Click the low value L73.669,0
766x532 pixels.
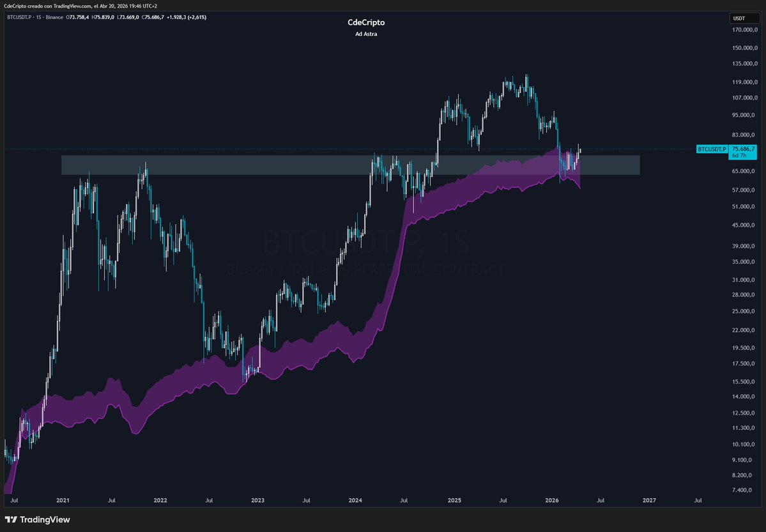[x=128, y=17]
